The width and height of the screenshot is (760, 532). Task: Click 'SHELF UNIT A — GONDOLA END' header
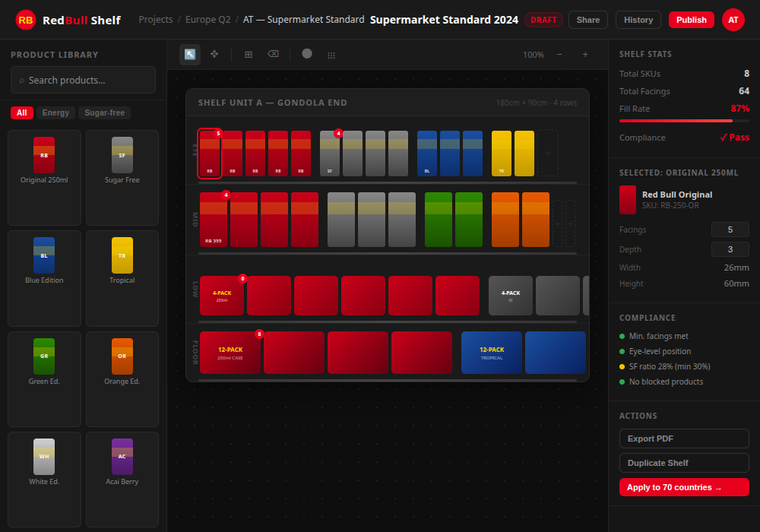[x=272, y=103]
